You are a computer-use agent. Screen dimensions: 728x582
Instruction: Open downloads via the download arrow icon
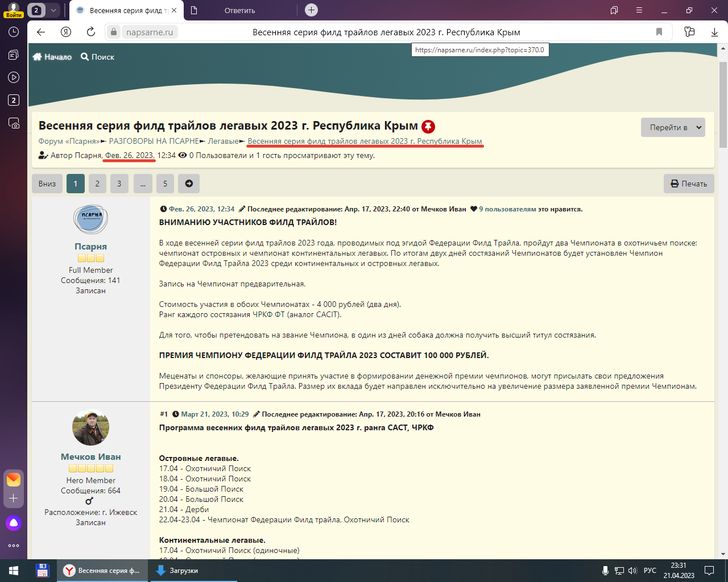(x=714, y=32)
